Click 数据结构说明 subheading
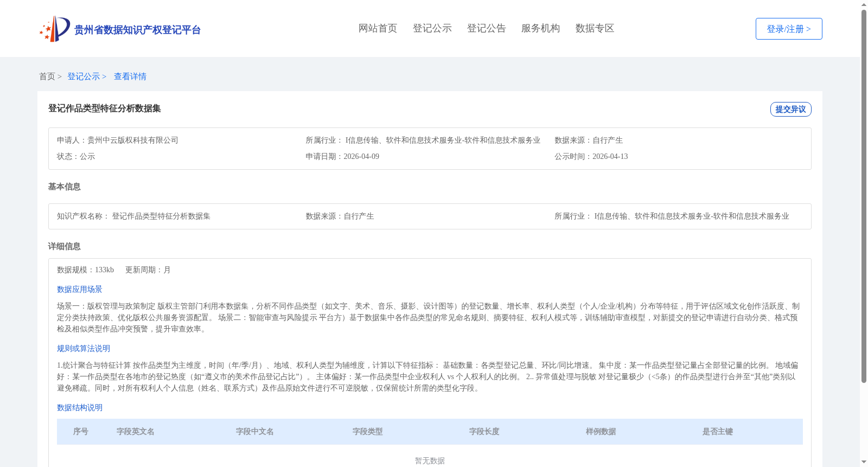The height and width of the screenshot is (467, 868). point(80,407)
